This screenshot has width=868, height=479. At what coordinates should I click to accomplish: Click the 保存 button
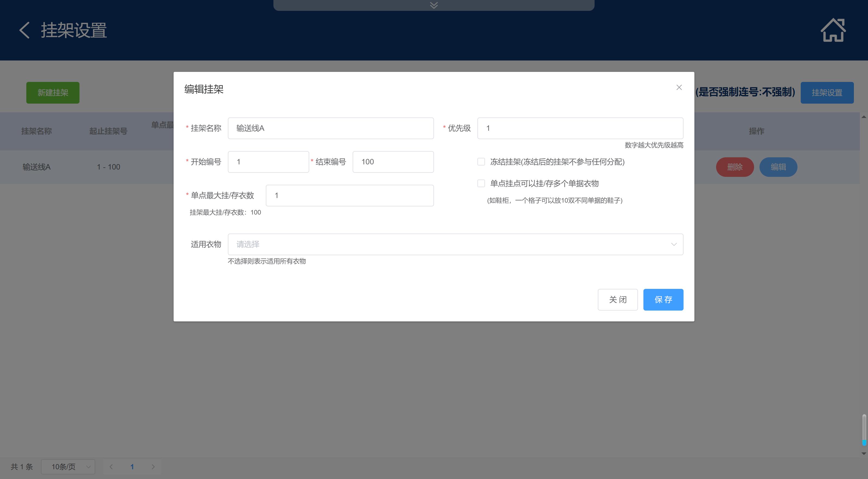tap(663, 299)
